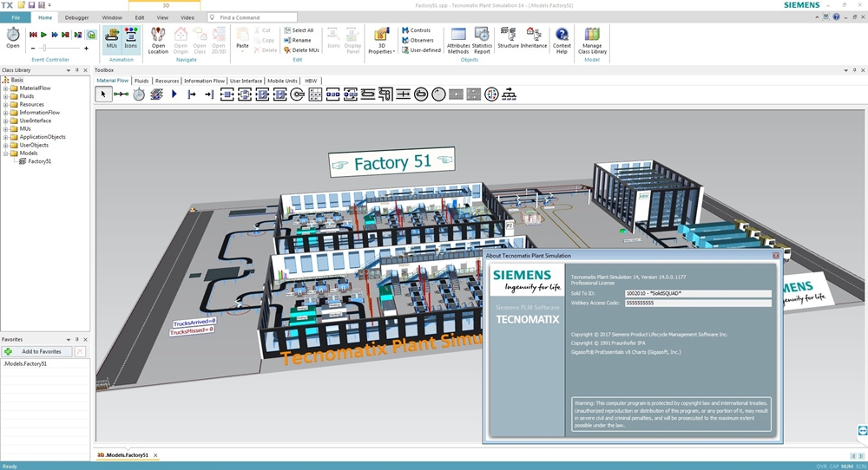The height and width of the screenshot is (470, 868).
Task: Expand the MaterialFlow folder in Class Library
Action: pos(5,88)
